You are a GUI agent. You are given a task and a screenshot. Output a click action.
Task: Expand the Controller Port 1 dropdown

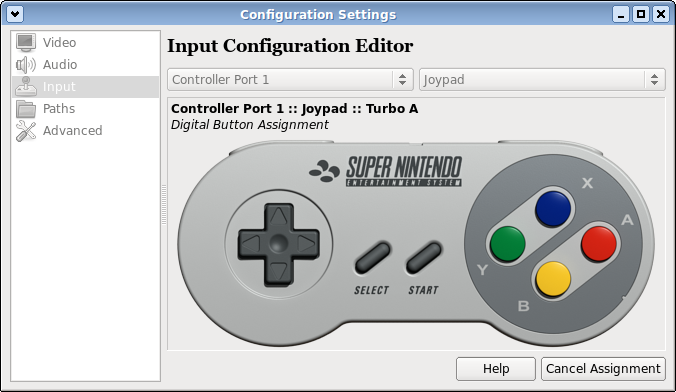click(x=290, y=79)
